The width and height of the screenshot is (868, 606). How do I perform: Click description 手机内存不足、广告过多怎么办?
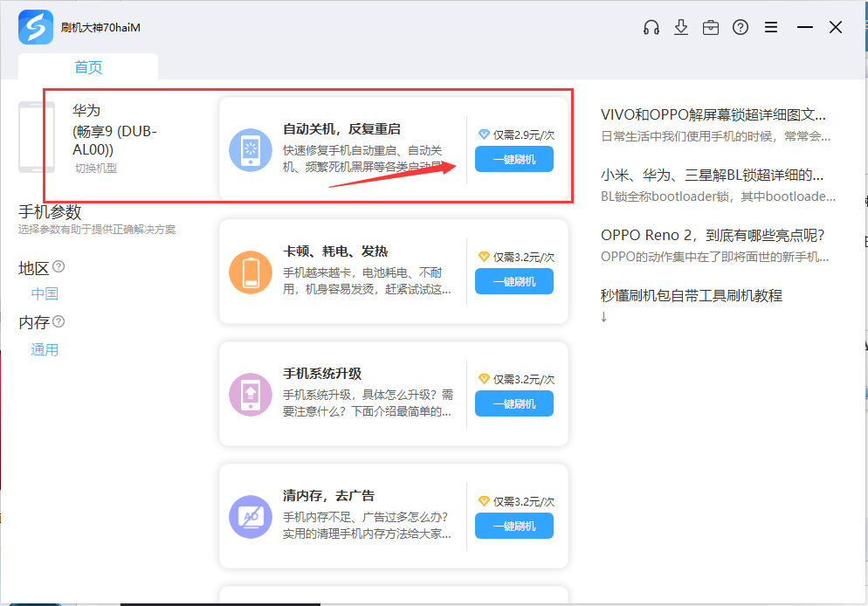point(367,525)
